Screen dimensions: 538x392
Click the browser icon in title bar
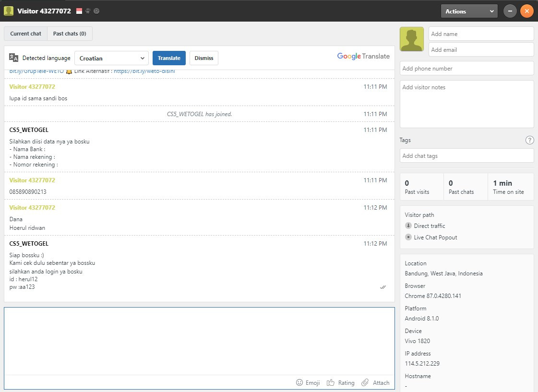click(x=97, y=11)
